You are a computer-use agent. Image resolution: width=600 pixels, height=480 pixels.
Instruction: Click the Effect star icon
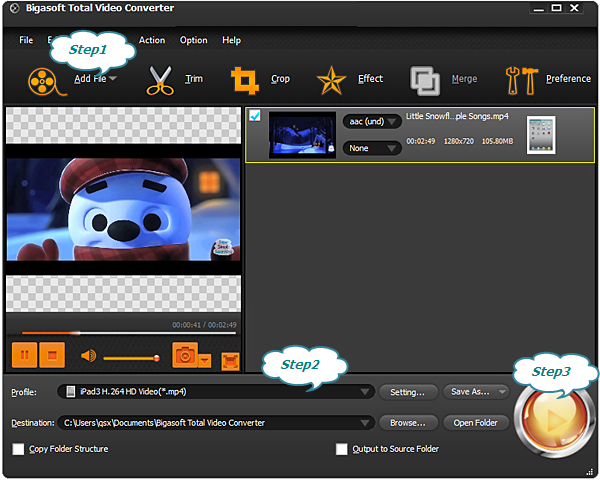331,80
